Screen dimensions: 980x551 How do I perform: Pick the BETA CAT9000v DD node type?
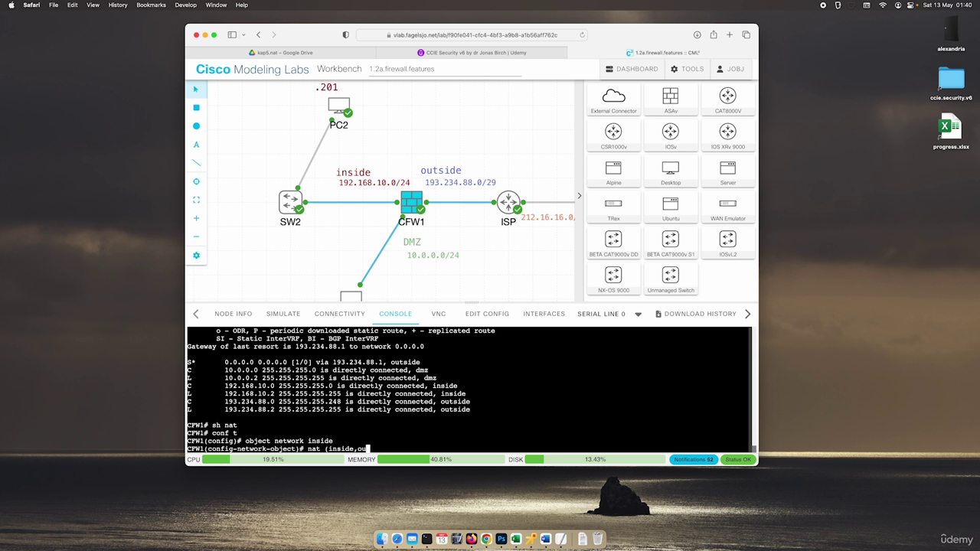[613, 244]
